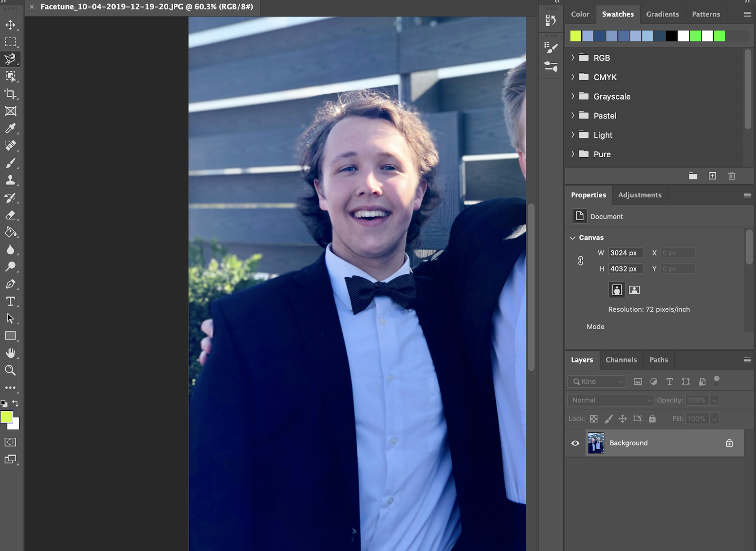Switch to the Channels tab

(621, 360)
